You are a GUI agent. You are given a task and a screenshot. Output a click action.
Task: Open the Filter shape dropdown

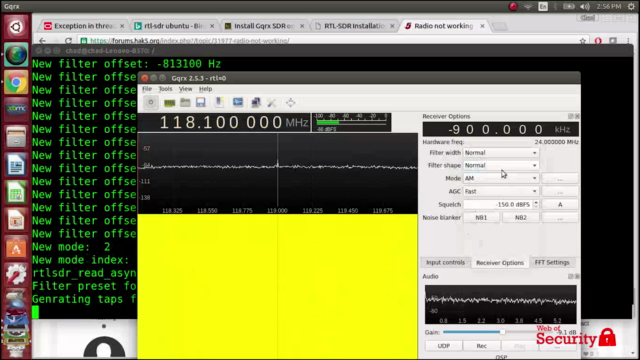click(501, 165)
